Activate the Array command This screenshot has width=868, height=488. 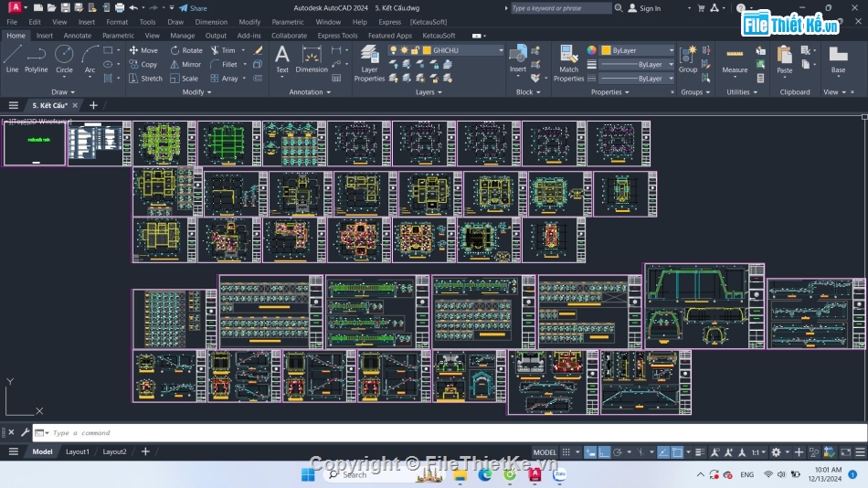(x=224, y=79)
